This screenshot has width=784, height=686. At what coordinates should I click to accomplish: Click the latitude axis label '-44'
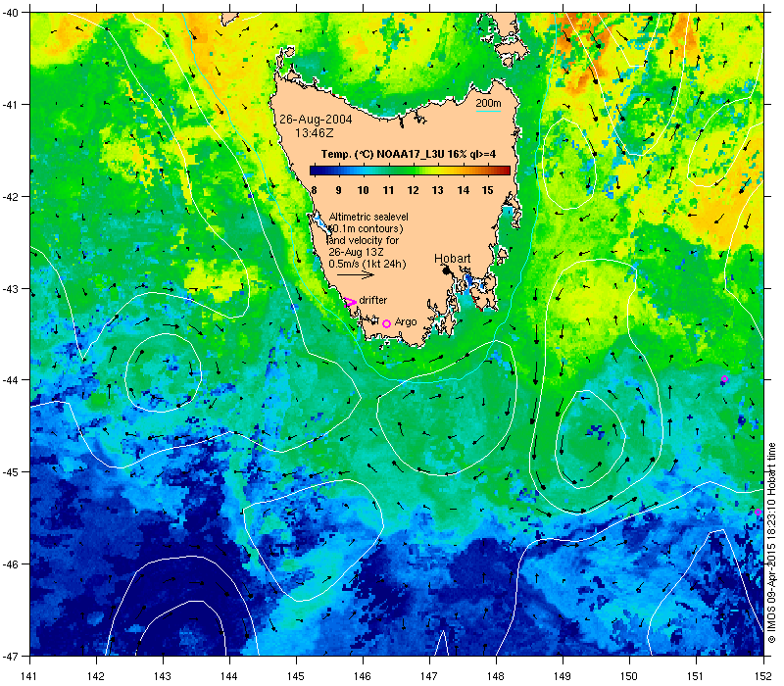(11, 380)
